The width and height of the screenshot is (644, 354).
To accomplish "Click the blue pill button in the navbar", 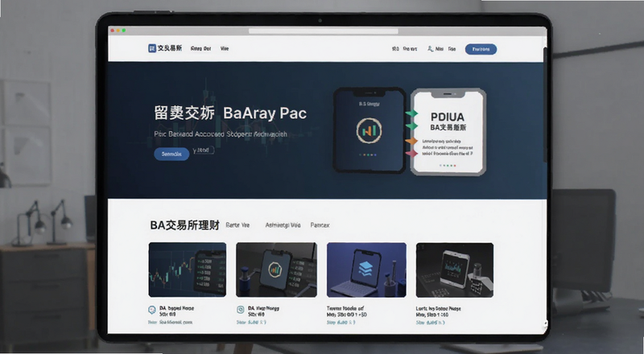I will pos(481,49).
